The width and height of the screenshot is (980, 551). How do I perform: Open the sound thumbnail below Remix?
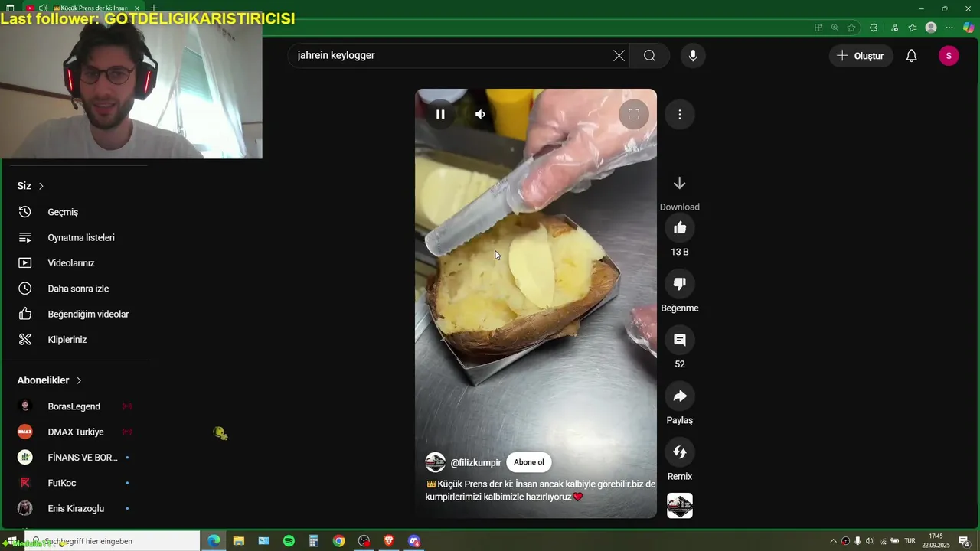[x=680, y=506]
